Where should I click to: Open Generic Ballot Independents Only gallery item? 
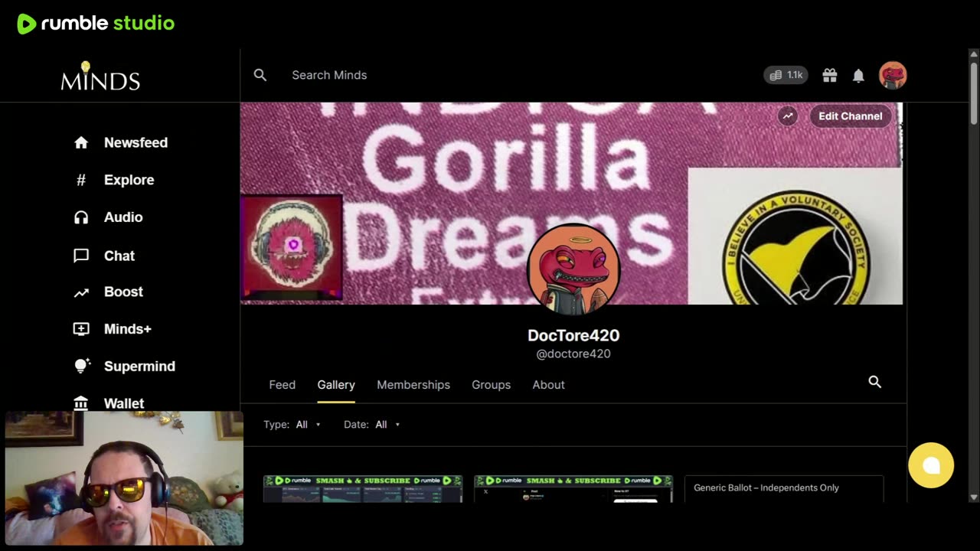tap(784, 489)
